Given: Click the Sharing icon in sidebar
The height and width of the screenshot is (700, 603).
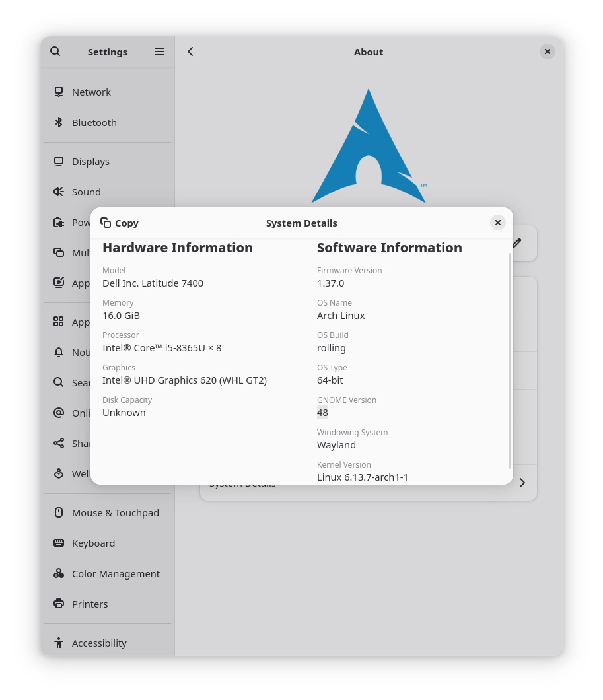Looking at the screenshot, I should click(59, 443).
